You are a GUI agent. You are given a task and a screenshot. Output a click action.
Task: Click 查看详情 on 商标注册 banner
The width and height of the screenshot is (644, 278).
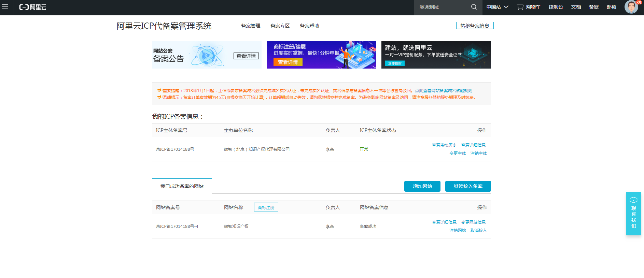point(288,62)
